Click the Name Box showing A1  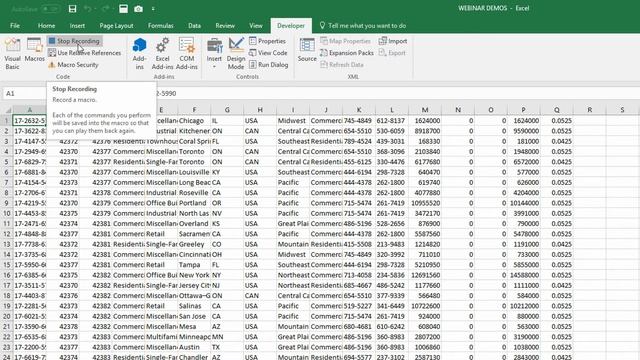tap(24, 93)
